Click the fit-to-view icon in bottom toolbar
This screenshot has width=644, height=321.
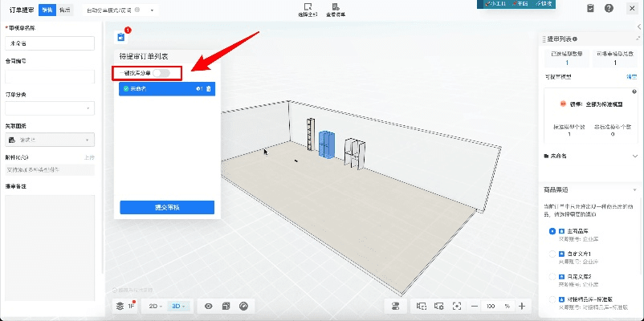456,306
